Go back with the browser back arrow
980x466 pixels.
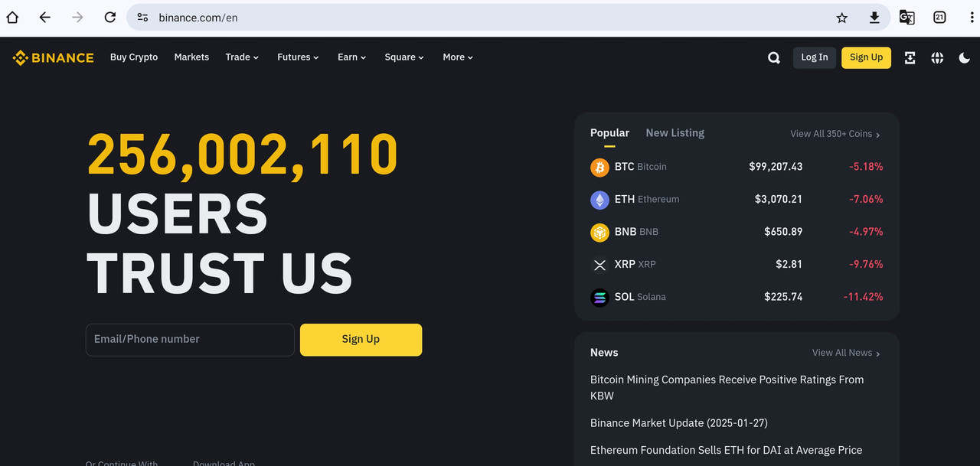45,17
